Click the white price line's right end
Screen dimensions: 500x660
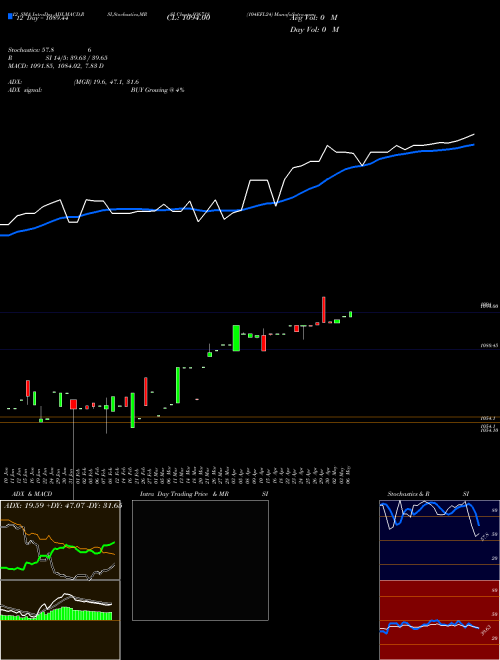[x=474, y=135]
